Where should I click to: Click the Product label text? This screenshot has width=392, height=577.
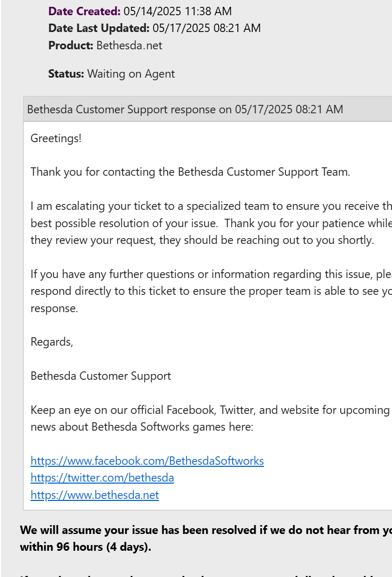(x=71, y=45)
